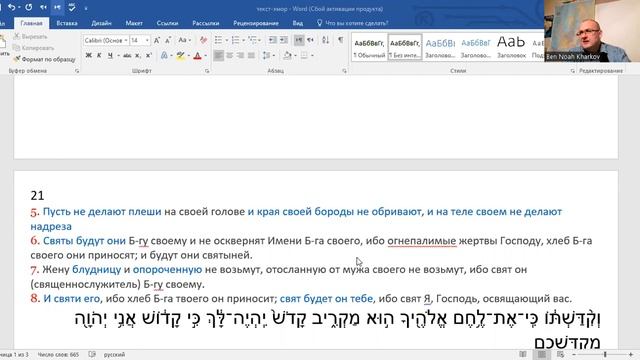Open the Макет tab

tap(134, 23)
